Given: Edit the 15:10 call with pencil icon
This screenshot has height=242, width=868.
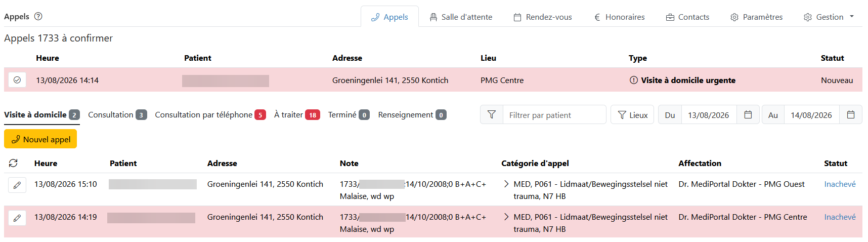Looking at the screenshot, I should [17, 185].
